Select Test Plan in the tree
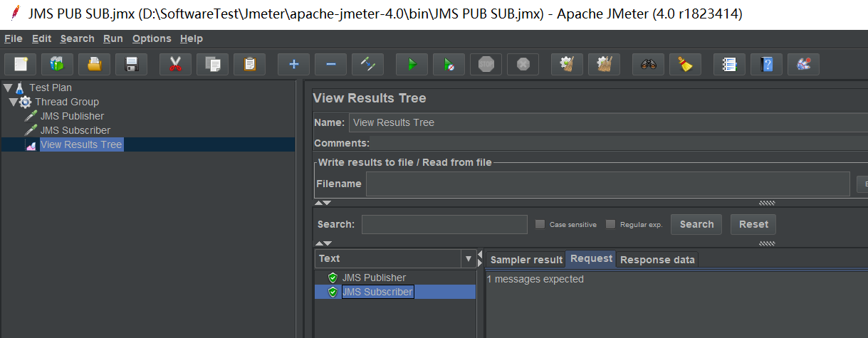 (51, 88)
